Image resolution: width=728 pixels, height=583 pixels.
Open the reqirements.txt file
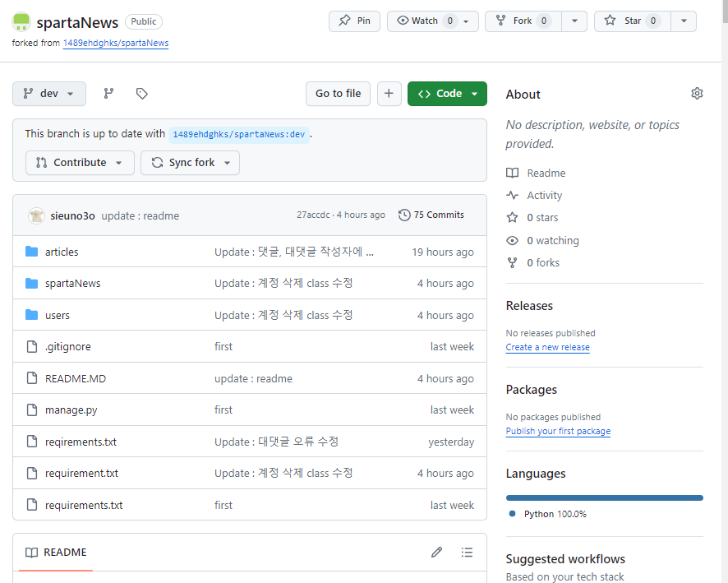tap(81, 442)
